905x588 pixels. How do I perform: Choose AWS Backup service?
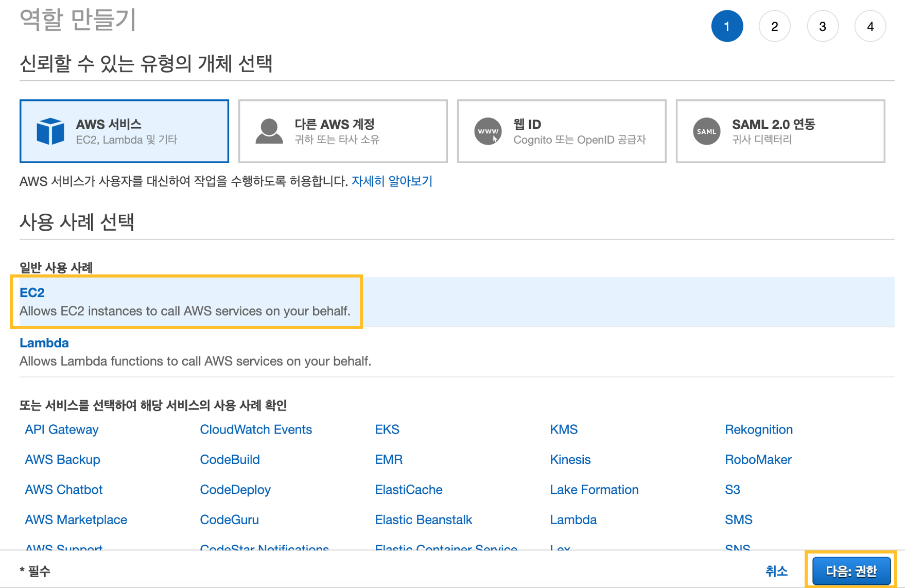62,459
